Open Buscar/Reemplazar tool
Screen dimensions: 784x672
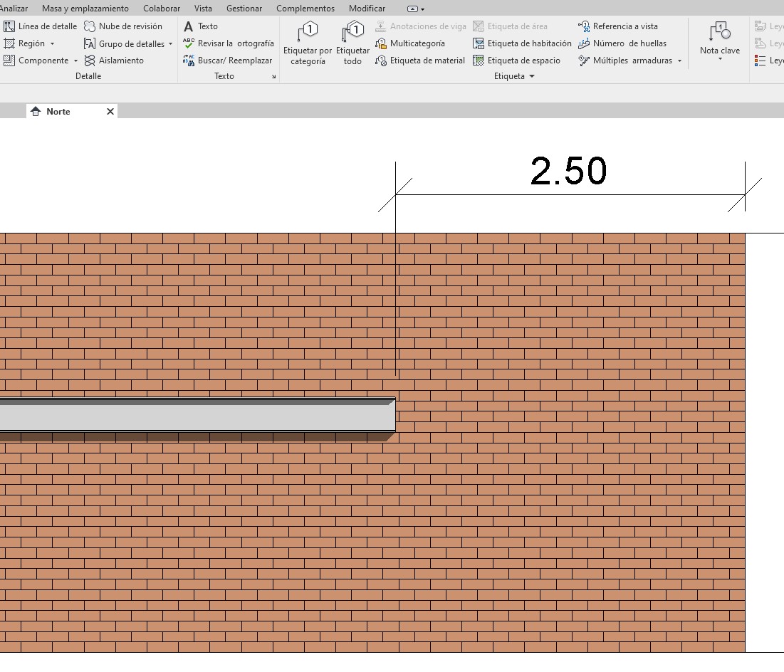[x=228, y=61]
